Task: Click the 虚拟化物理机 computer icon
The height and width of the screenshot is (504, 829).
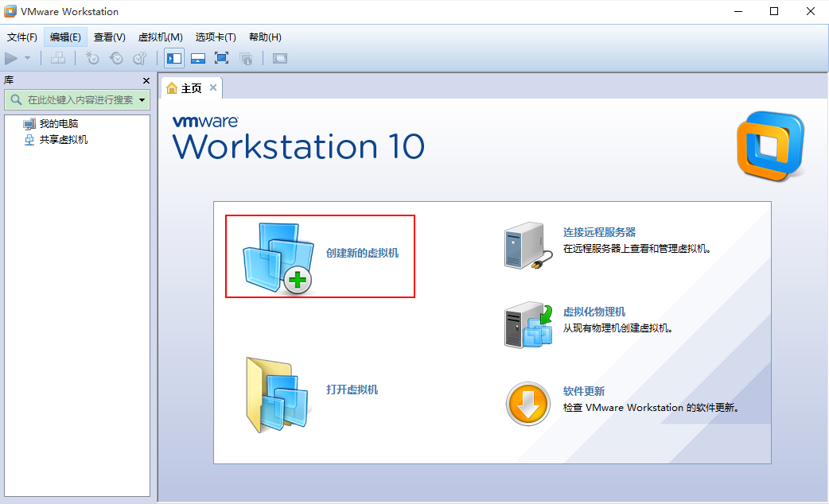Action: (528, 324)
